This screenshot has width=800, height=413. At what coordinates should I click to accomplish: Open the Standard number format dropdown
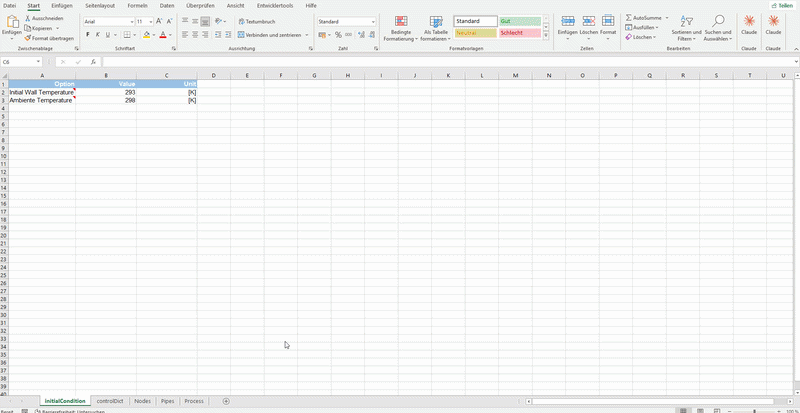373,22
